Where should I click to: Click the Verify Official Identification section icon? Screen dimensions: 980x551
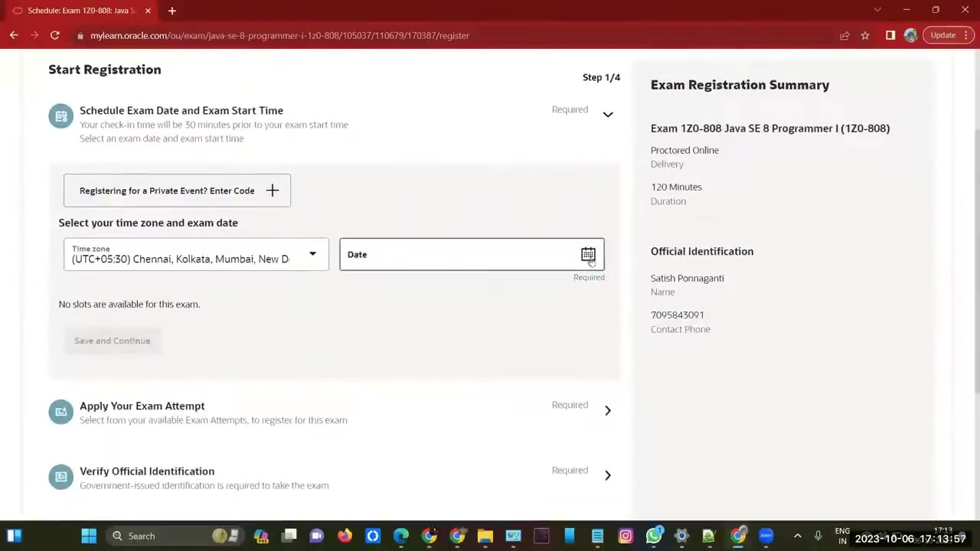[x=60, y=477]
